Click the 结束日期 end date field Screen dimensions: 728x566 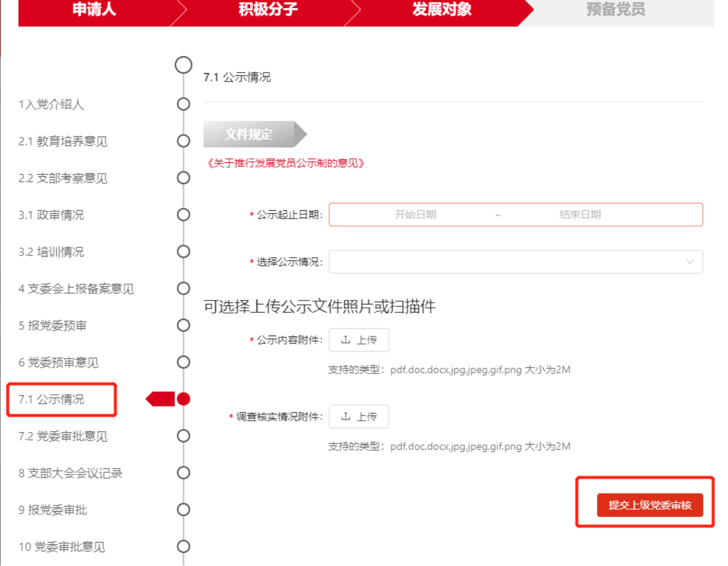coord(580,215)
